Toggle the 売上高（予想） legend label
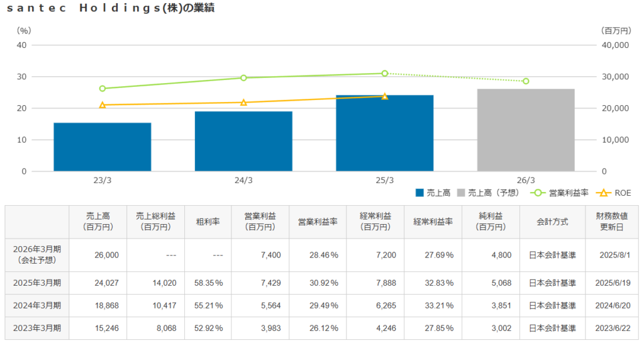Image resolution: width=644 pixels, height=343 pixels. coord(493,193)
